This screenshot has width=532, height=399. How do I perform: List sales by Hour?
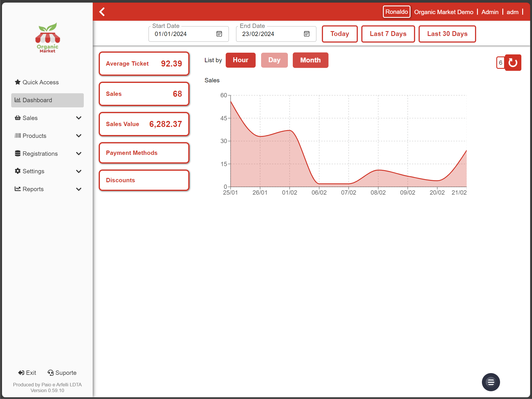point(240,60)
